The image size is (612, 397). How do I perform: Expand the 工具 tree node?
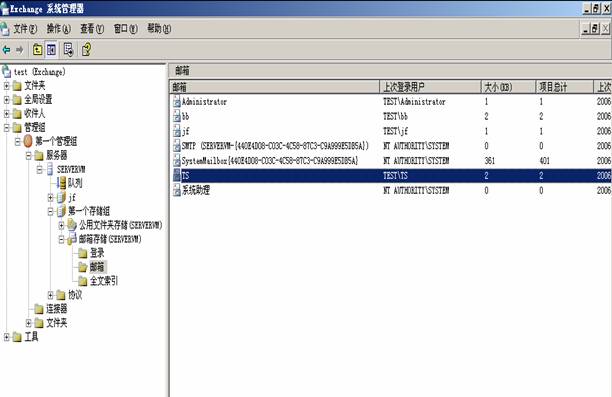(7, 337)
